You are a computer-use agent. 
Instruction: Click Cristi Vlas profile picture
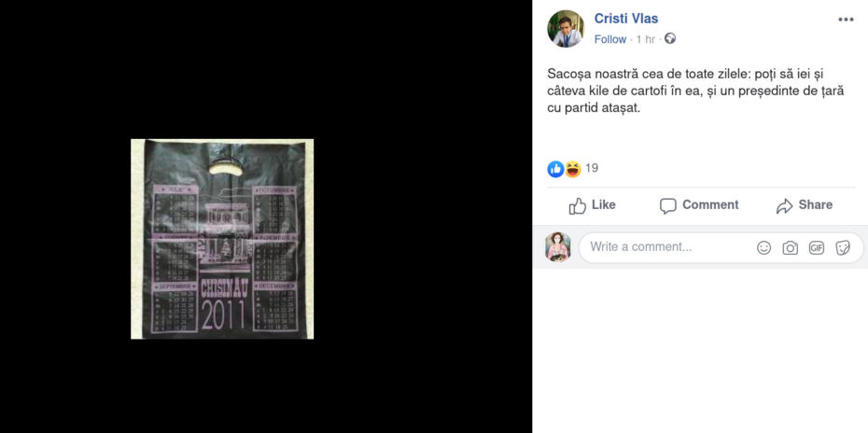click(x=566, y=29)
